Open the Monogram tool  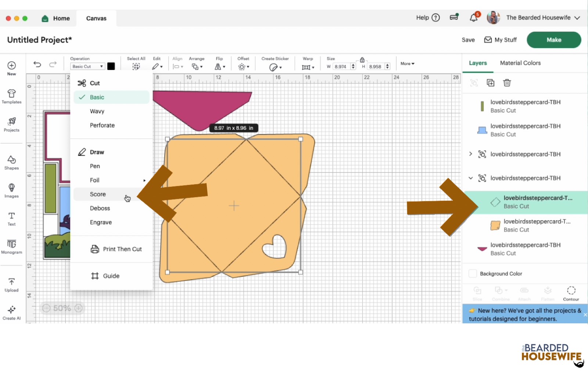click(11, 246)
